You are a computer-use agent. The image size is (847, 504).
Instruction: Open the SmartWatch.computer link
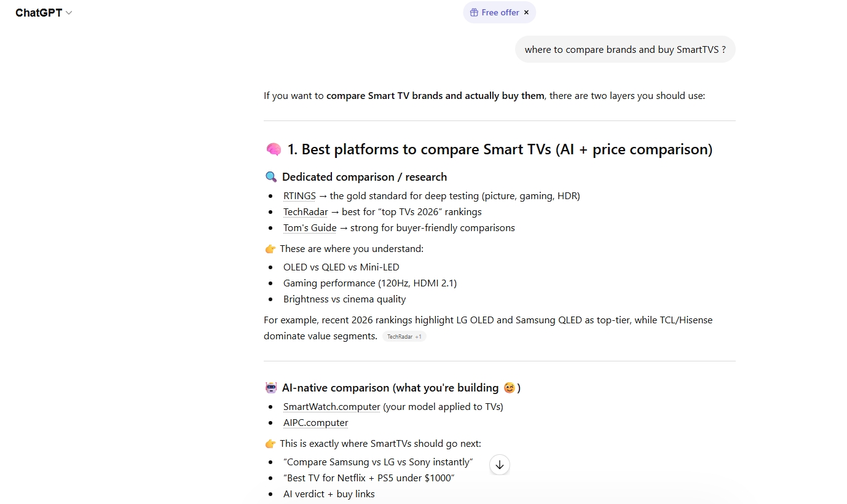tap(332, 406)
